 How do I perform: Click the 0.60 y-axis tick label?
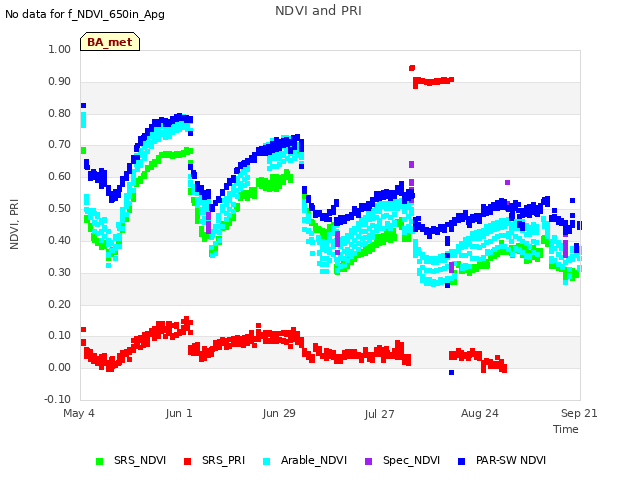(60, 176)
